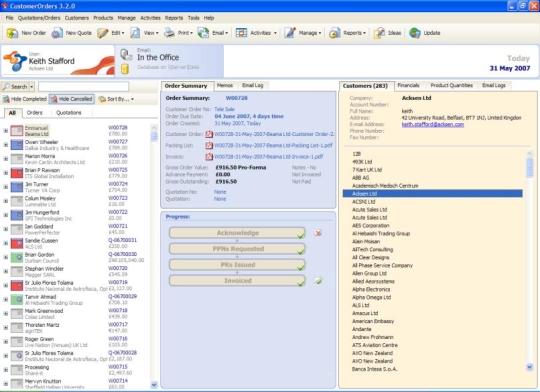This screenshot has width=540, height=392.
Task: Open the Products menu
Action: coord(103,18)
